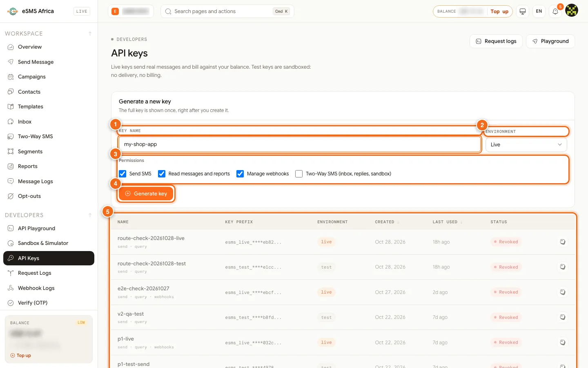Open Templates in the sidebar
Image resolution: width=588 pixels, height=368 pixels.
[49, 107]
